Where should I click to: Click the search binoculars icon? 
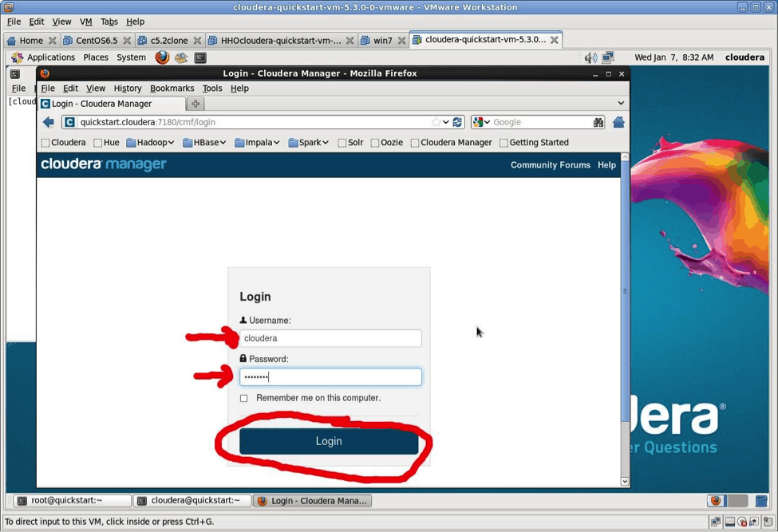598,122
